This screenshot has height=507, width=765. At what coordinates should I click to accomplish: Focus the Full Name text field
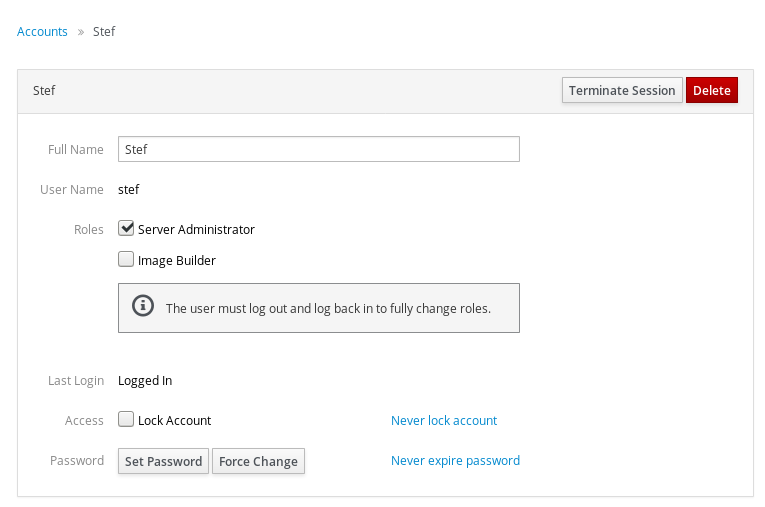pos(318,149)
